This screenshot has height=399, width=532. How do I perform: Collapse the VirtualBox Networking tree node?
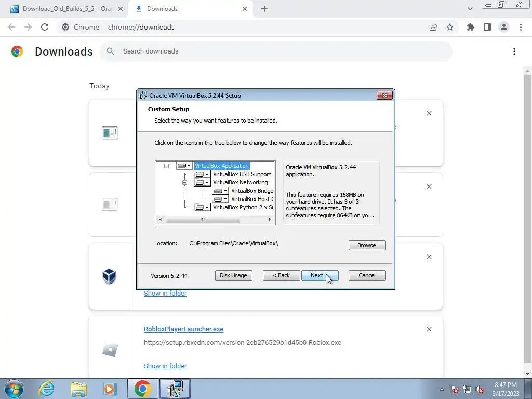point(184,182)
